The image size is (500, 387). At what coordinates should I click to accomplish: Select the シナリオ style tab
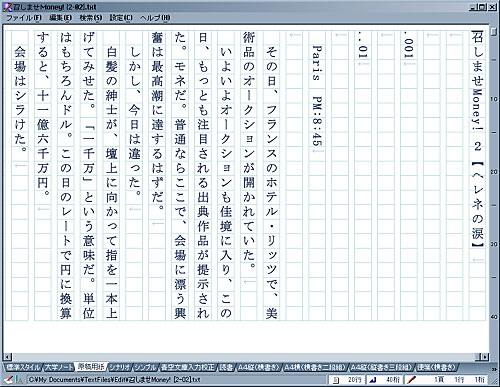(120, 367)
